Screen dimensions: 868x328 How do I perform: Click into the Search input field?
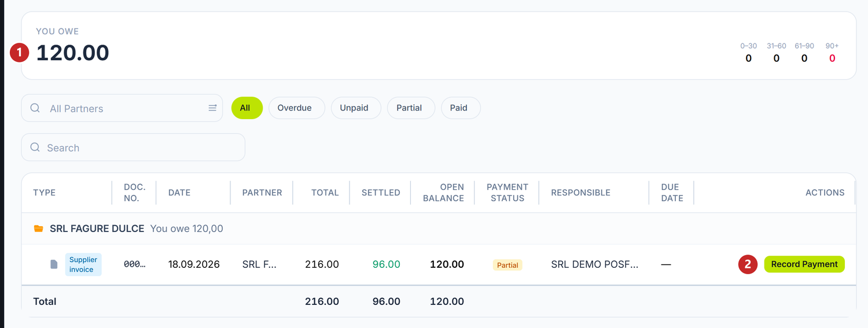point(133,148)
